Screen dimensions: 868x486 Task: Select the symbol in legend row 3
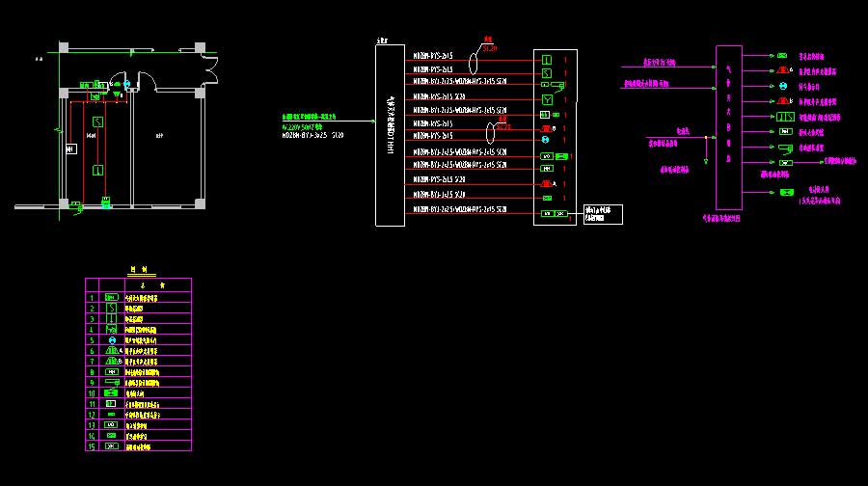pyautogui.click(x=111, y=319)
